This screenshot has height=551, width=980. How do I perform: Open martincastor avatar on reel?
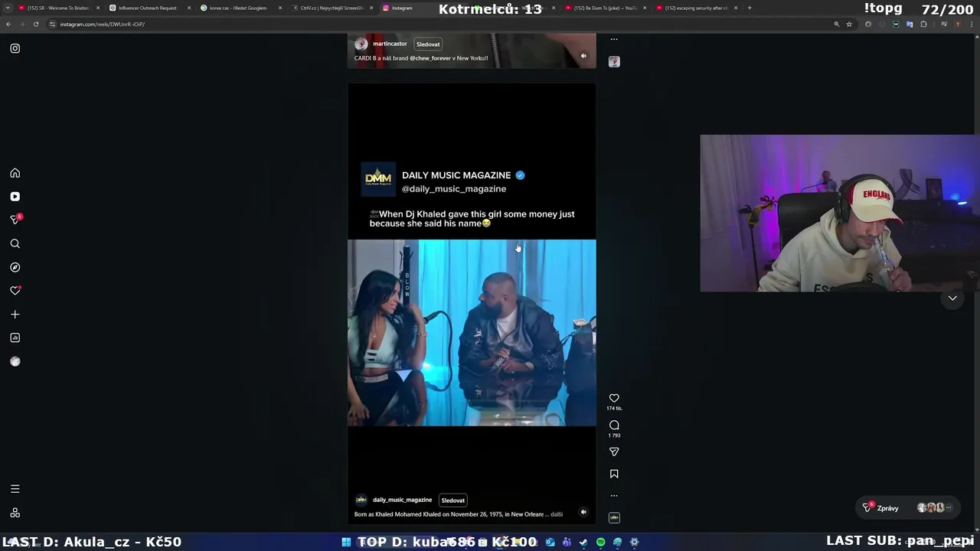pyautogui.click(x=361, y=44)
